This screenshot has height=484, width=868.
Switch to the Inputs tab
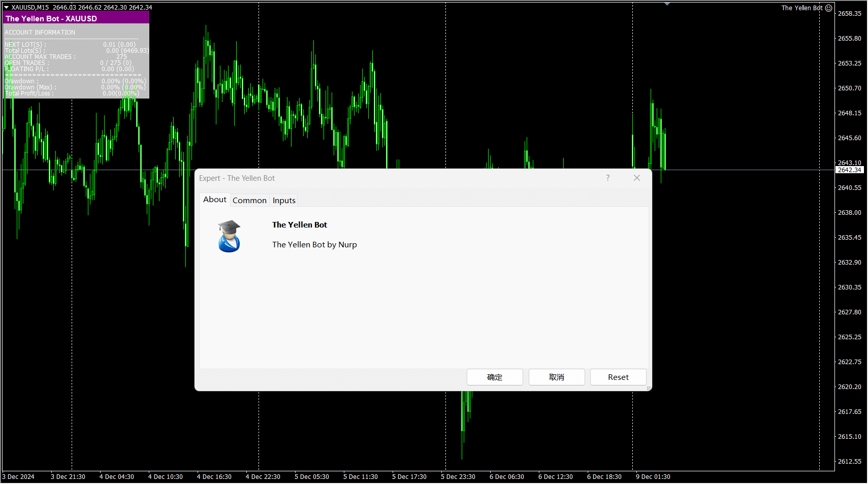(x=284, y=201)
